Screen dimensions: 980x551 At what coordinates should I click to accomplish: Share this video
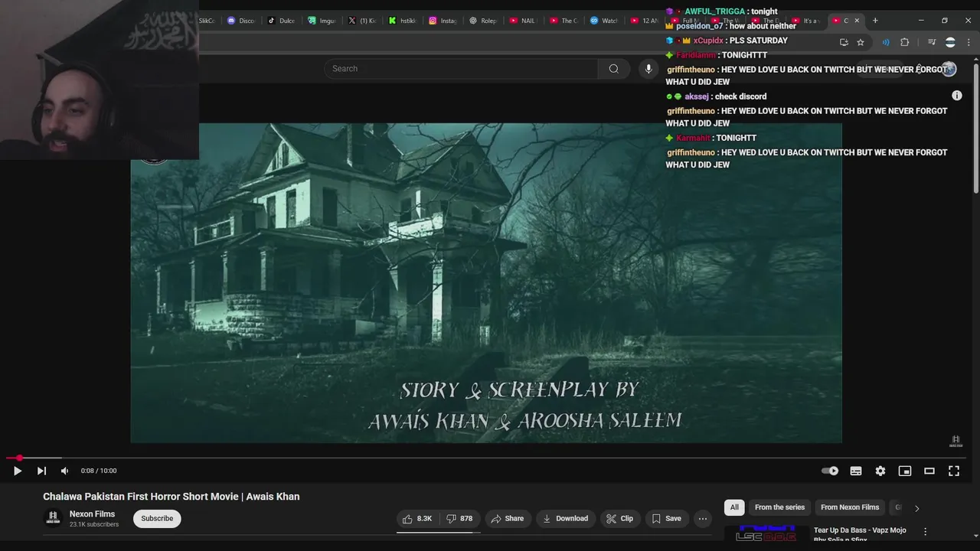(x=508, y=518)
